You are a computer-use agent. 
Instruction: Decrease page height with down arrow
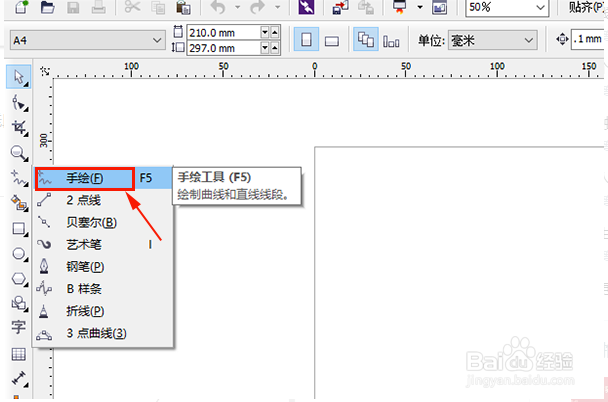click(x=265, y=48)
